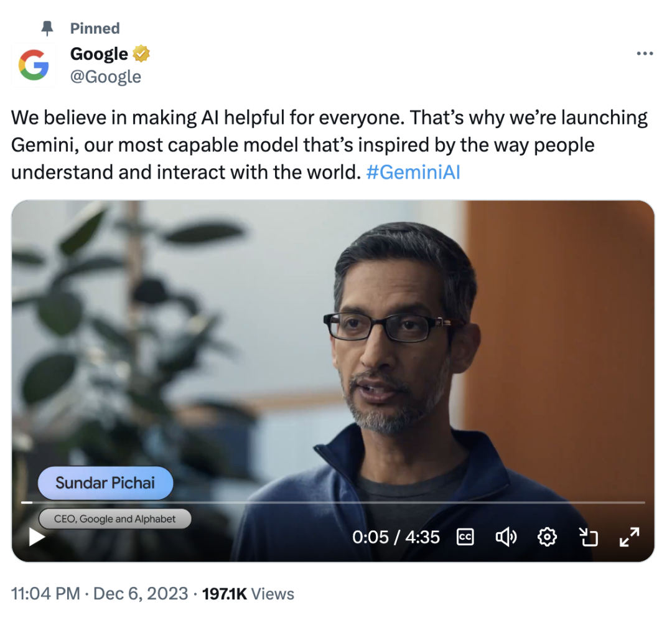Viewport: 672px width, 620px height.
Task: Toggle closed captions on the video
Action: click(x=465, y=537)
